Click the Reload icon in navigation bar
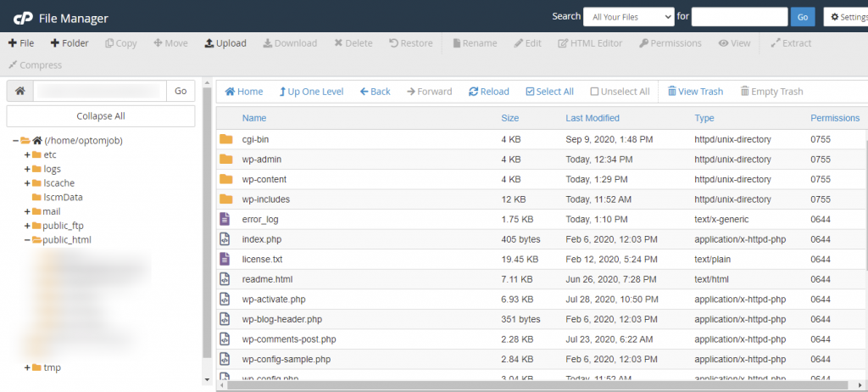 474,92
